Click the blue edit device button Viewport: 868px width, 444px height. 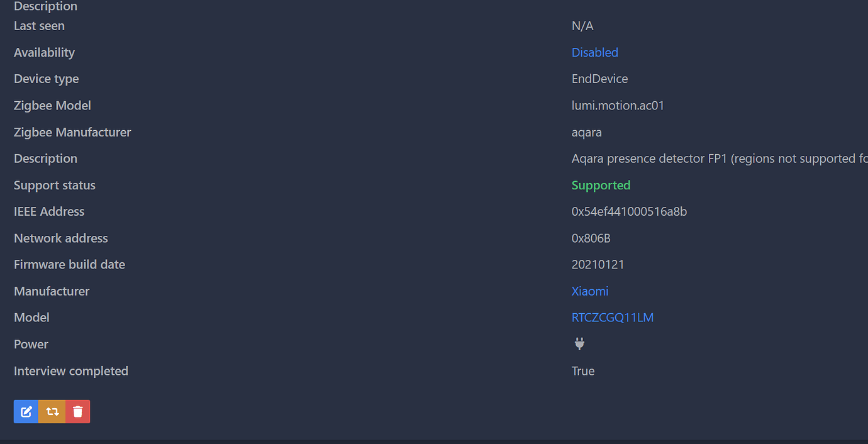coord(26,412)
